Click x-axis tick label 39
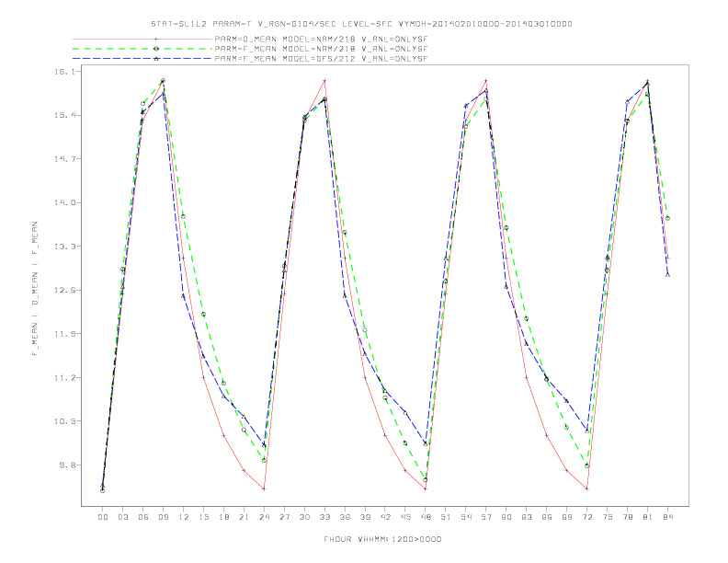Screen dimensions: 728x563 [x=365, y=517]
